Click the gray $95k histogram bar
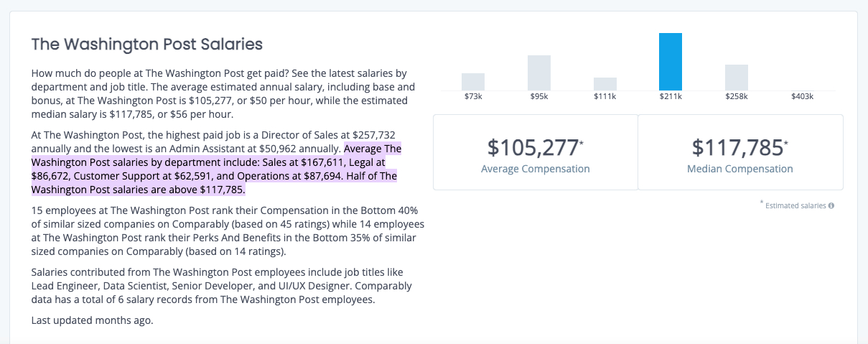 (539, 73)
